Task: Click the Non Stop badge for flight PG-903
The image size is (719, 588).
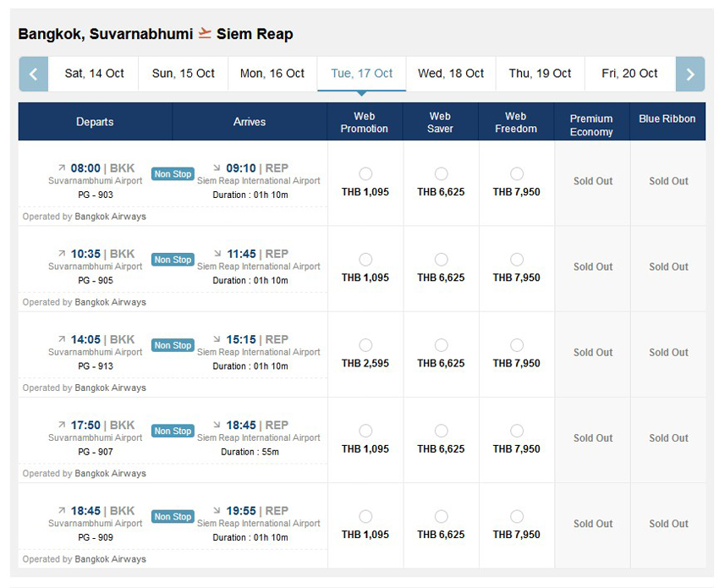Action: click(x=173, y=174)
